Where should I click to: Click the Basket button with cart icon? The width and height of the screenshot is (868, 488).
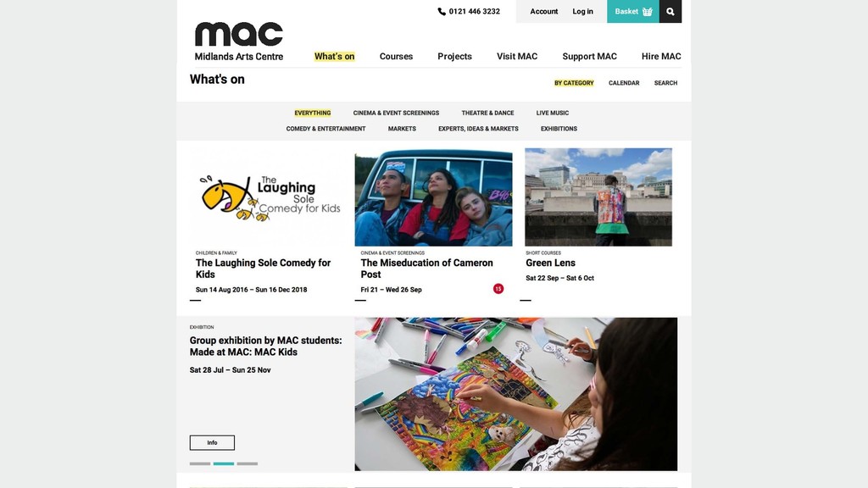[633, 11]
